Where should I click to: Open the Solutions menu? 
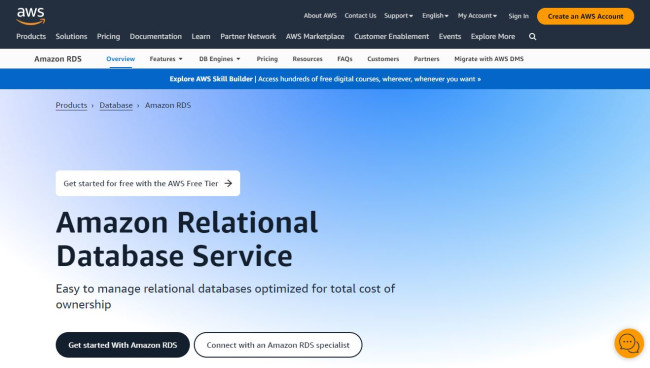[71, 36]
